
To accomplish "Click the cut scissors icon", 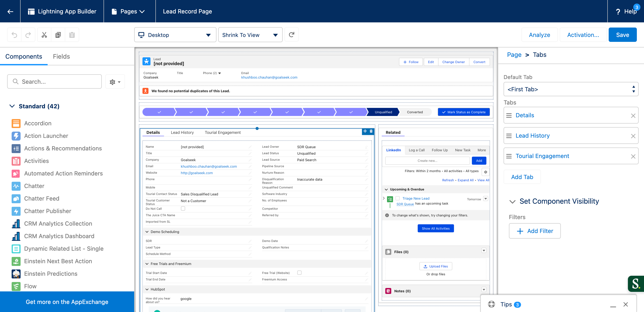I will (44, 35).
